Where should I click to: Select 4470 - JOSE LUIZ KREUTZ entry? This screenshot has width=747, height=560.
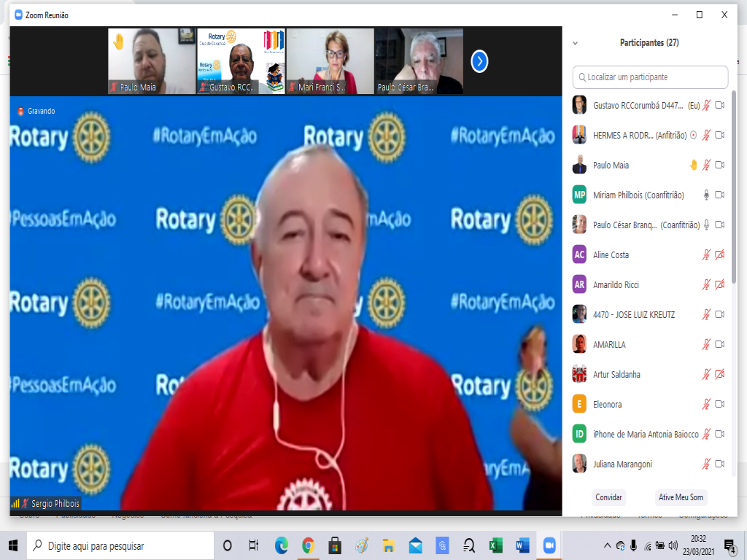click(633, 314)
